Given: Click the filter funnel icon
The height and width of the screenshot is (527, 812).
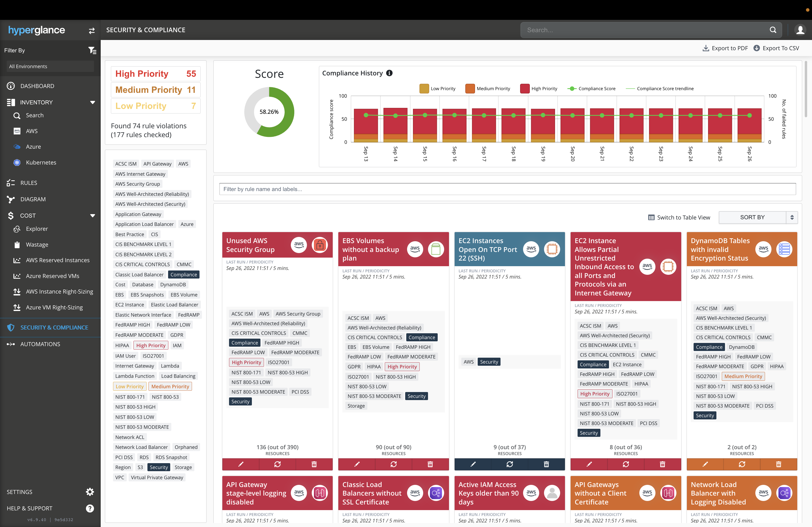Looking at the screenshot, I should click(92, 50).
